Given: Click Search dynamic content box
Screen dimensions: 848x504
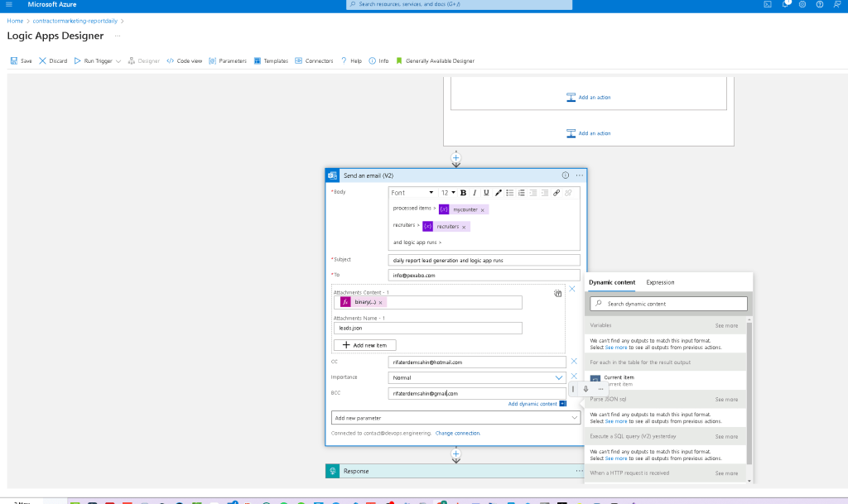Looking at the screenshot, I should (668, 304).
